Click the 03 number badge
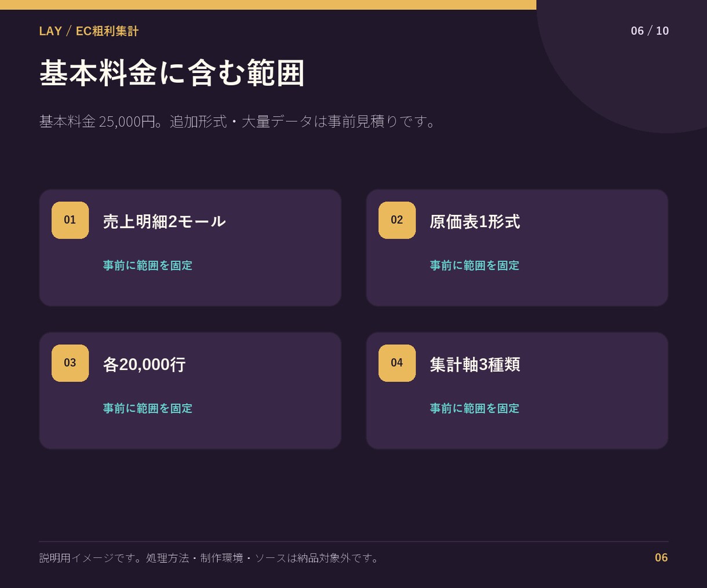Image resolution: width=707 pixels, height=588 pixels. (70, 363)
